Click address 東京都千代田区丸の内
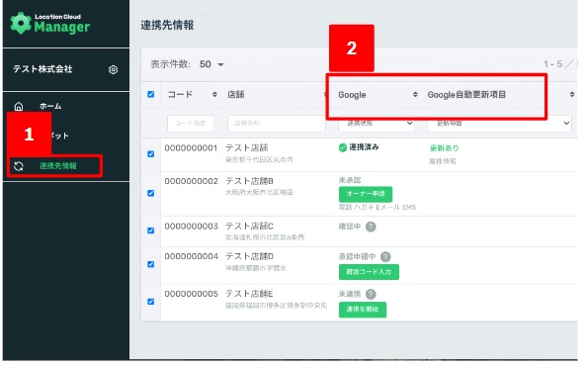This screenshot has width=588, height=366. pos(259,160)
